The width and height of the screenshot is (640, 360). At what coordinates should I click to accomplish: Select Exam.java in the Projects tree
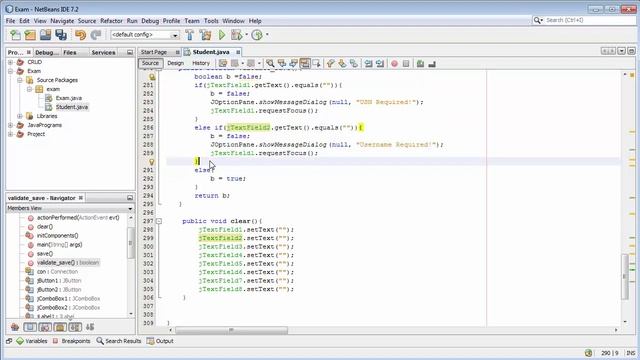coord(69,98)
